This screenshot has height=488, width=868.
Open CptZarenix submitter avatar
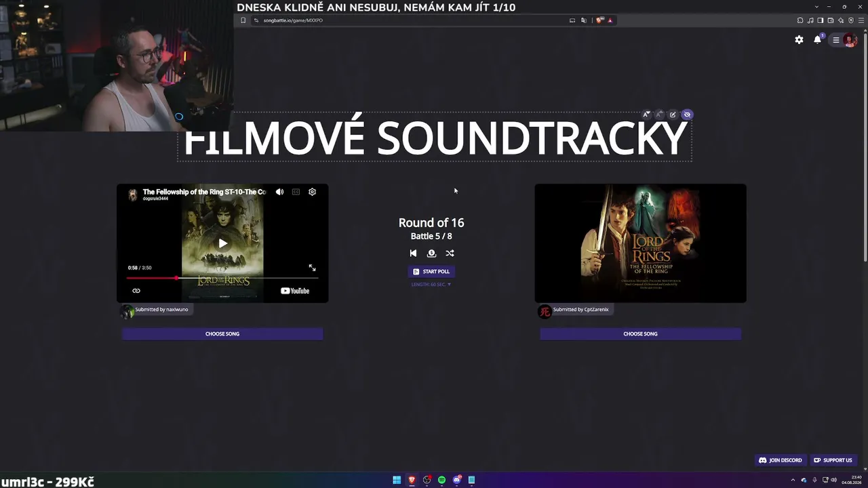pos(545,312)
